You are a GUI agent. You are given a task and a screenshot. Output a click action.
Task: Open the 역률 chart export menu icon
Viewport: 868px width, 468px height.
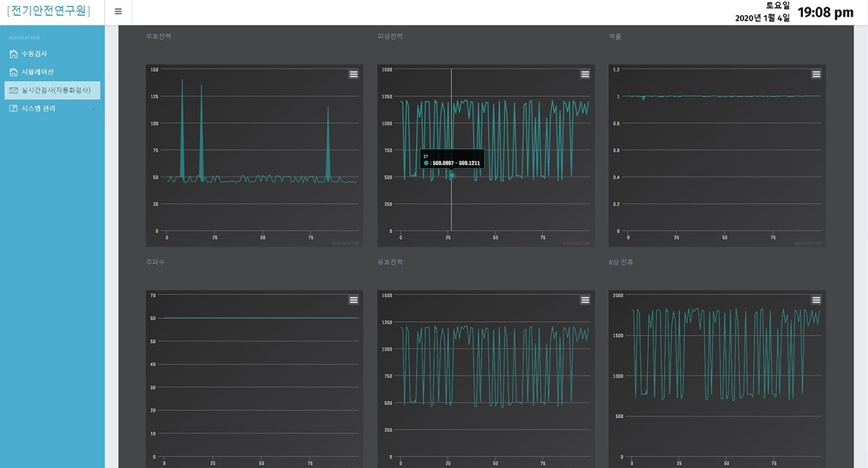(816, 74)
